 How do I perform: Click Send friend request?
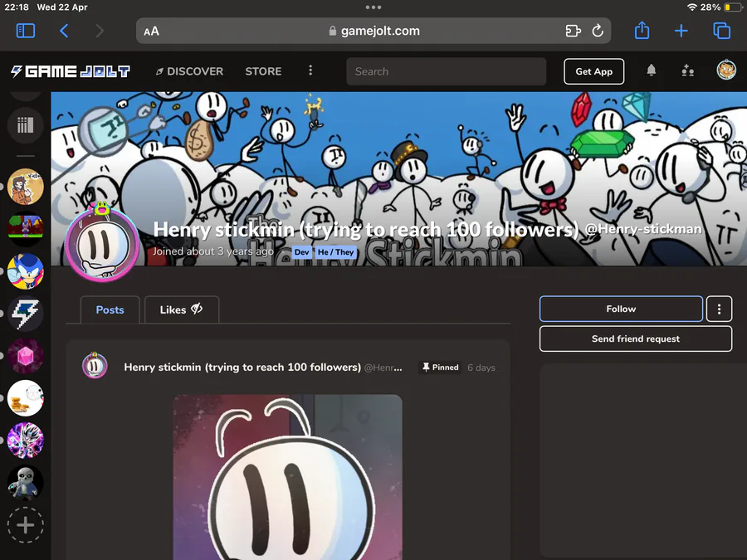(636, 338)
